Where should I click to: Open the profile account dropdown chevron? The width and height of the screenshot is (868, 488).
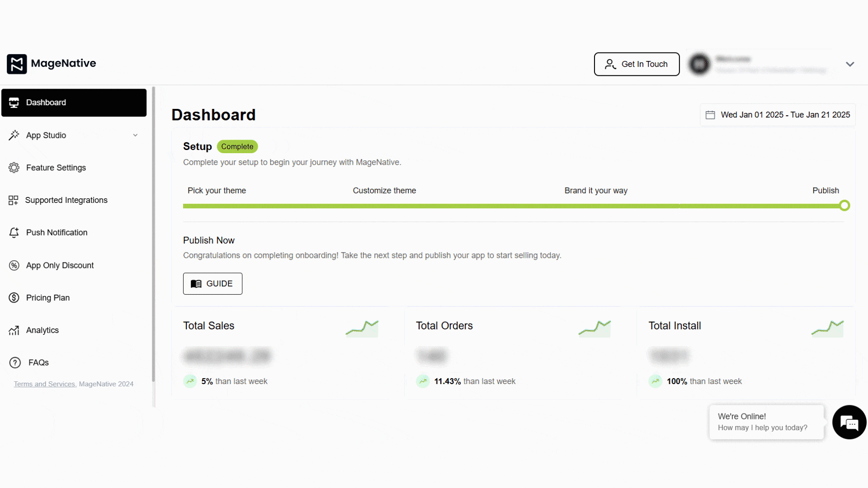pos(850,64)
